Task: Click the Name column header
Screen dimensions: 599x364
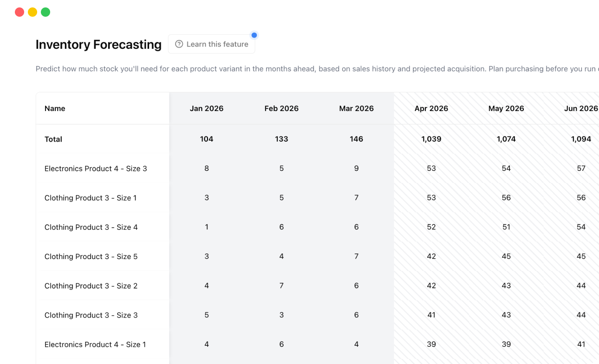Action: 54,108
